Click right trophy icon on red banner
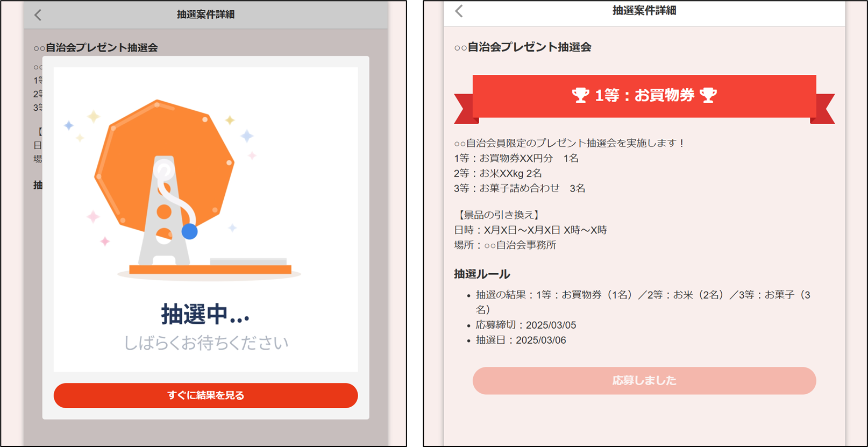Image resolution: width=868 pixels, height=447 pixels. coord(708,96)
